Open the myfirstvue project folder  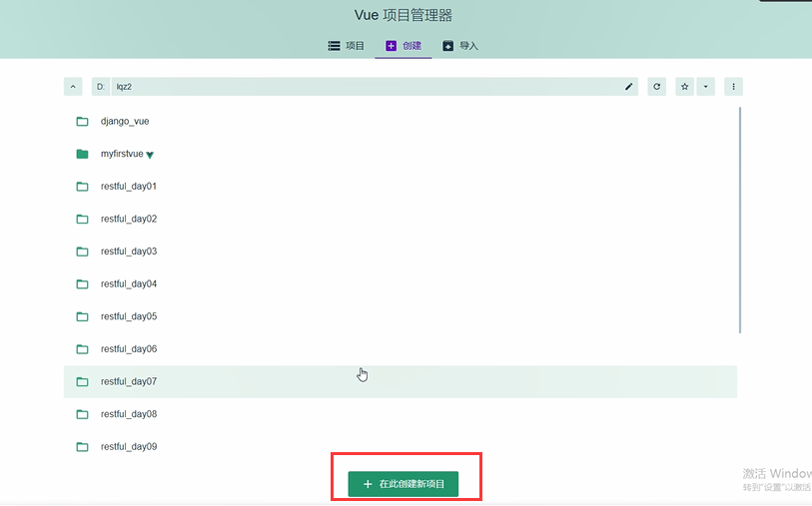coord(401,154)
